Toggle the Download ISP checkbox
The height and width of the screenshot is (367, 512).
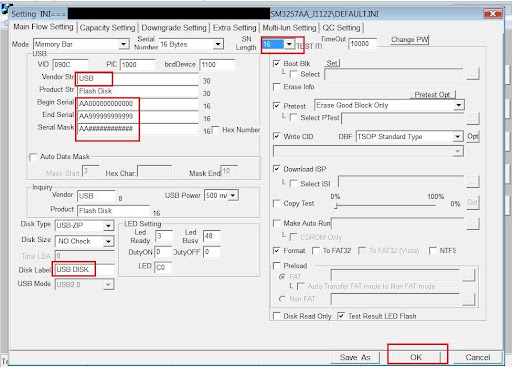click(x=276, y=169)
